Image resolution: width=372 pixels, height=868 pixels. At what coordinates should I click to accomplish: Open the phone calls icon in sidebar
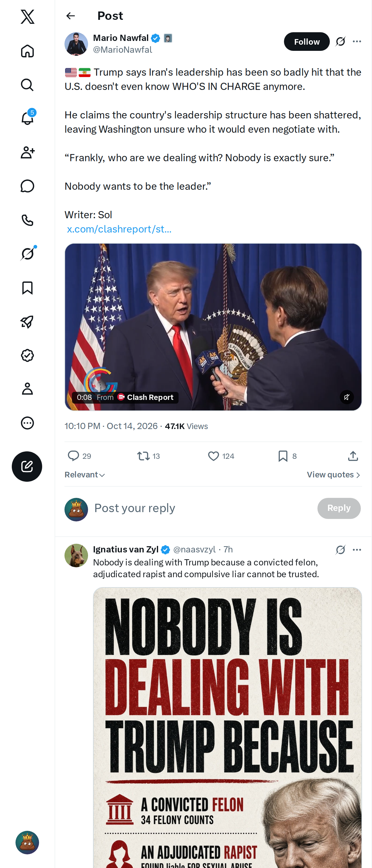tap(27, 220)
